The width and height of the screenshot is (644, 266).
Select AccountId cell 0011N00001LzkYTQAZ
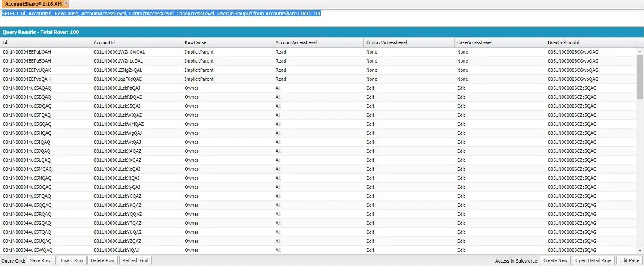[x=136, y=223]
